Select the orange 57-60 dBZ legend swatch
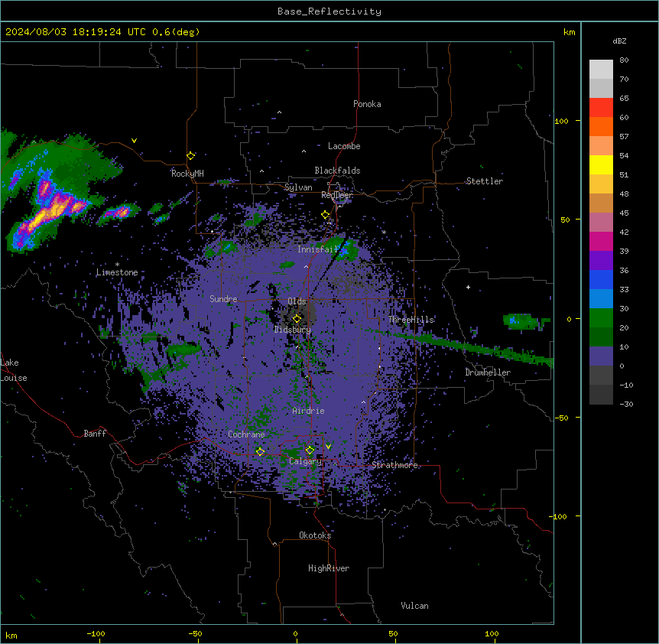 (x=601, y=126)
